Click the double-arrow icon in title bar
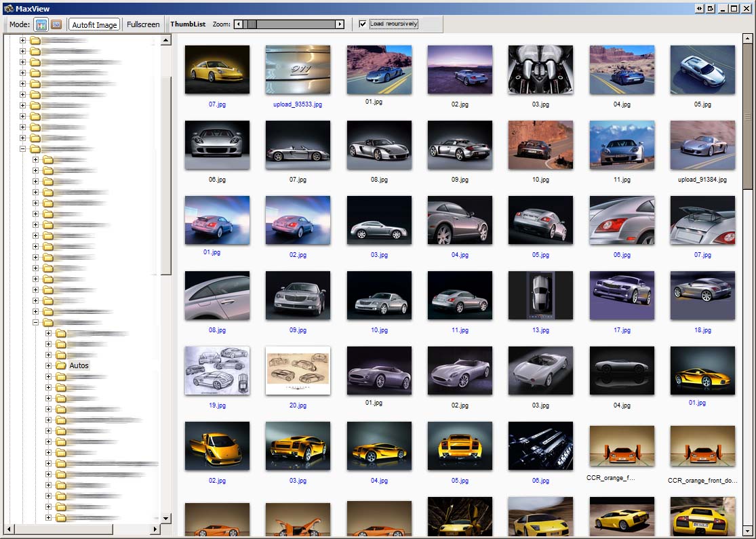 click(699, 8)
